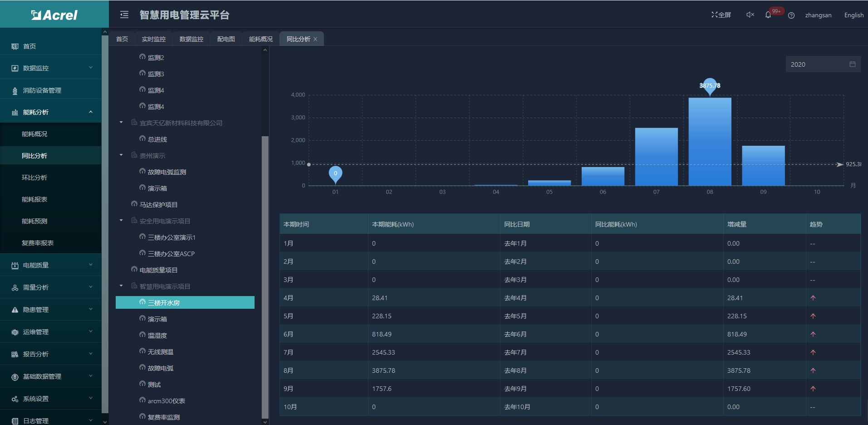Toggle fullscreen mode (全屏)
Screen dimensions: 868x425
point(721,15)
